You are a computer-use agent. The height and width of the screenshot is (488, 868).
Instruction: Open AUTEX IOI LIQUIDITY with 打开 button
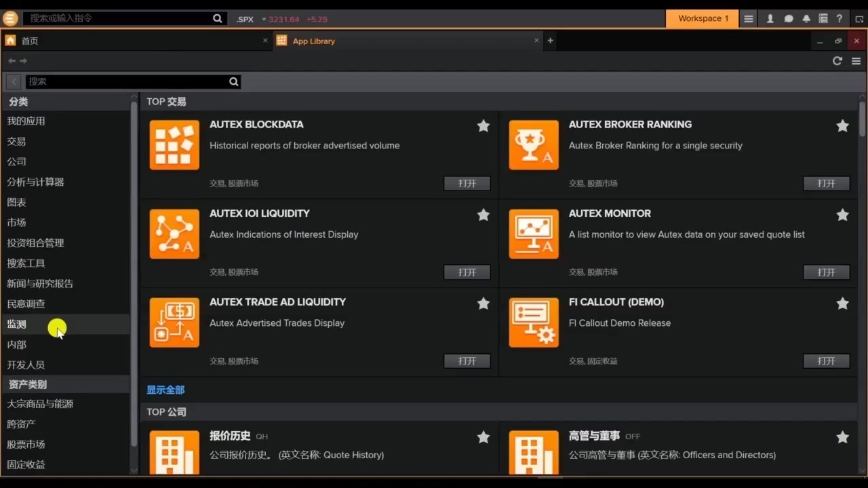[467, 272]
